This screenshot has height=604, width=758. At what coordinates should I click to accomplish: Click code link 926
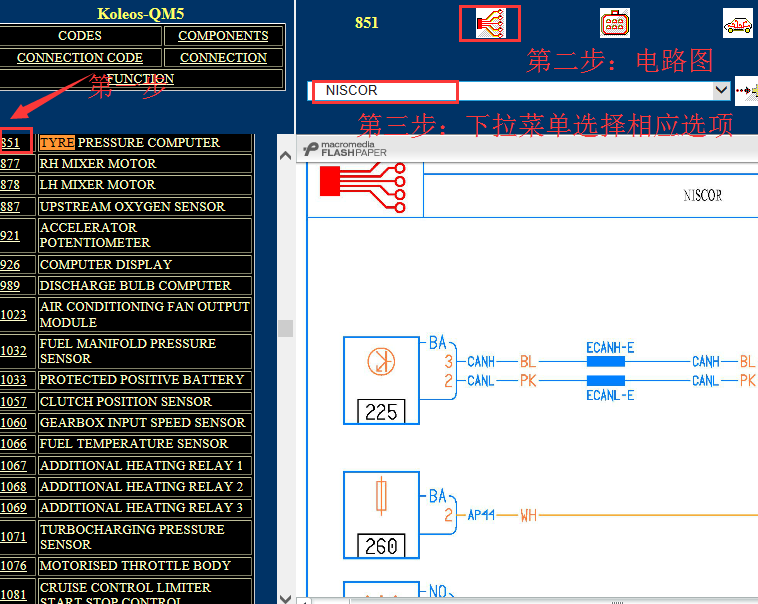click(10, 265)
